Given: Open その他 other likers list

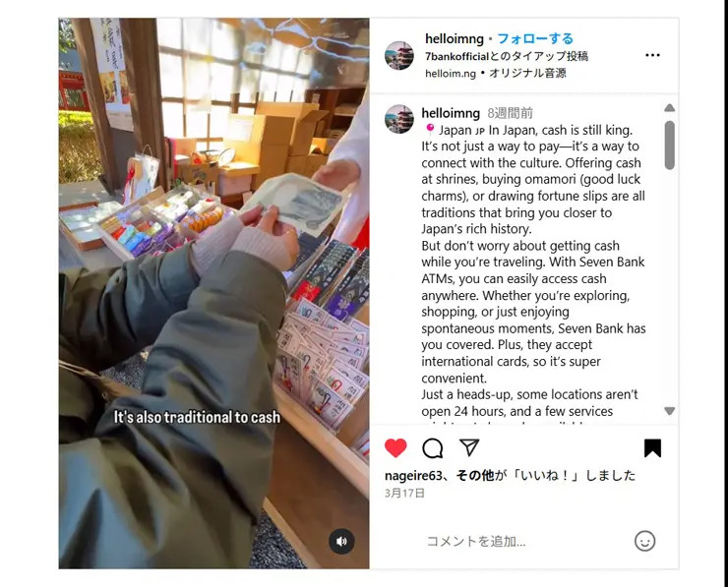Looking at the screenshot, I should 475,476.
